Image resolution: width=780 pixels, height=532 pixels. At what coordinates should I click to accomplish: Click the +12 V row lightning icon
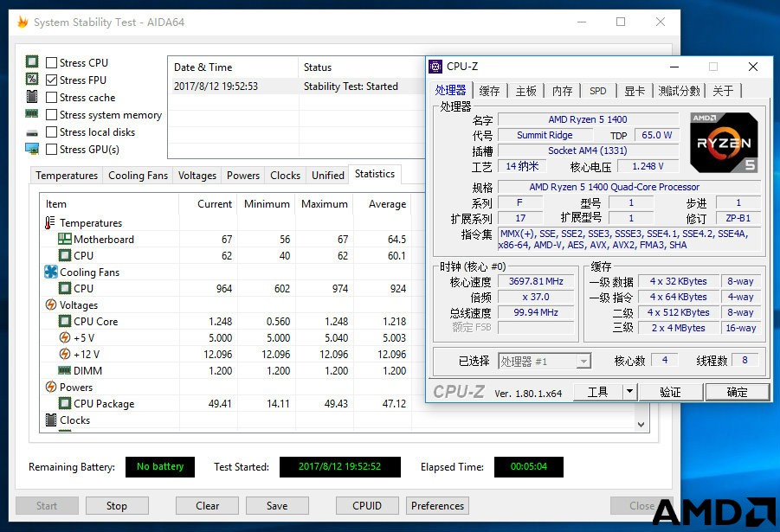coord(65,354)
